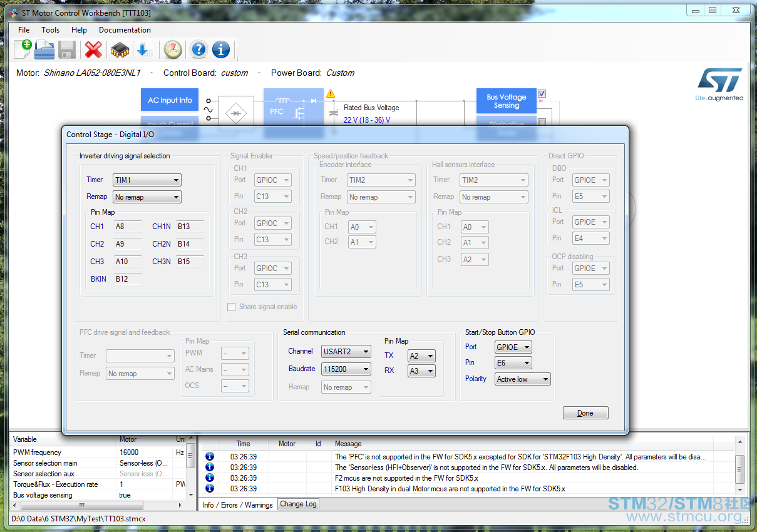Click the BKIN pin field B12
This screenshot has height=532, width=757.
128,279
